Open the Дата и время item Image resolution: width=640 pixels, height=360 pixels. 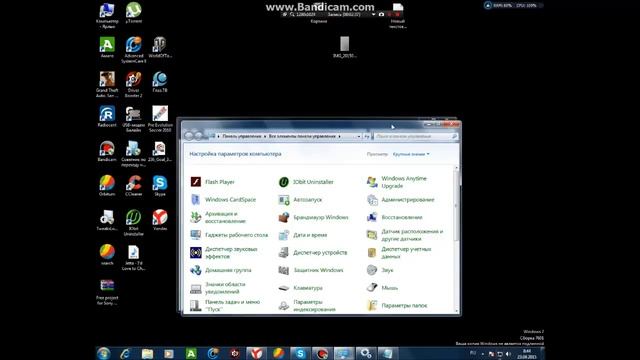302,235
